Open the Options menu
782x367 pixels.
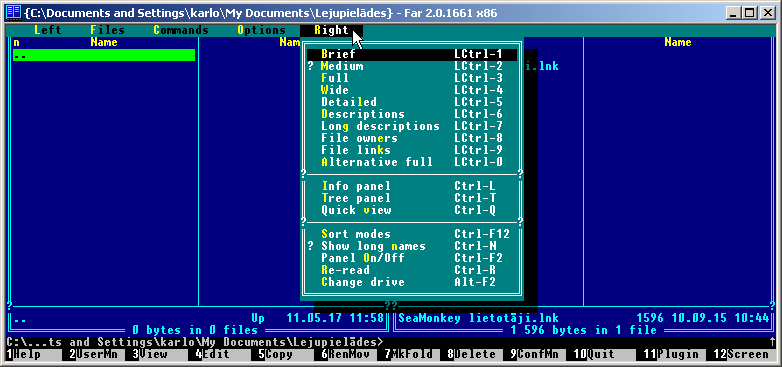(261, 30)
